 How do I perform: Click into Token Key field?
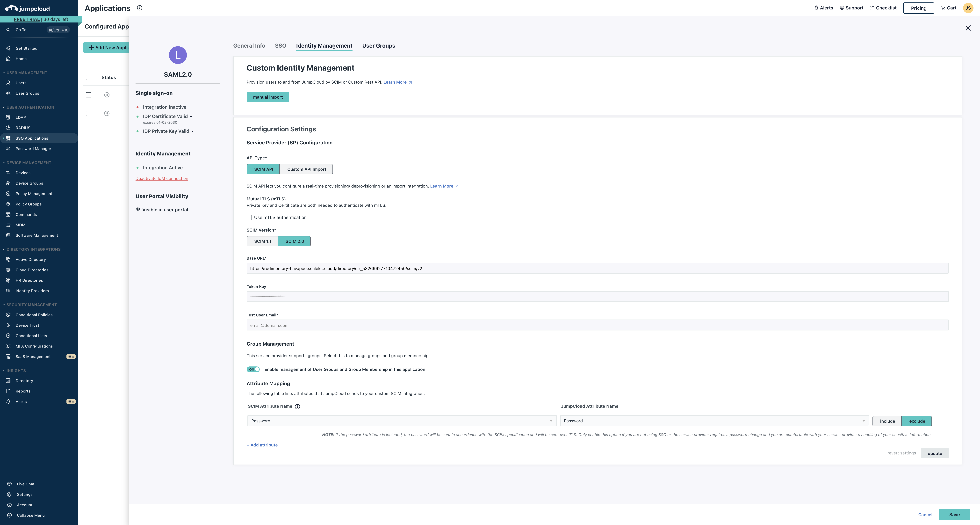coord(597,296)
